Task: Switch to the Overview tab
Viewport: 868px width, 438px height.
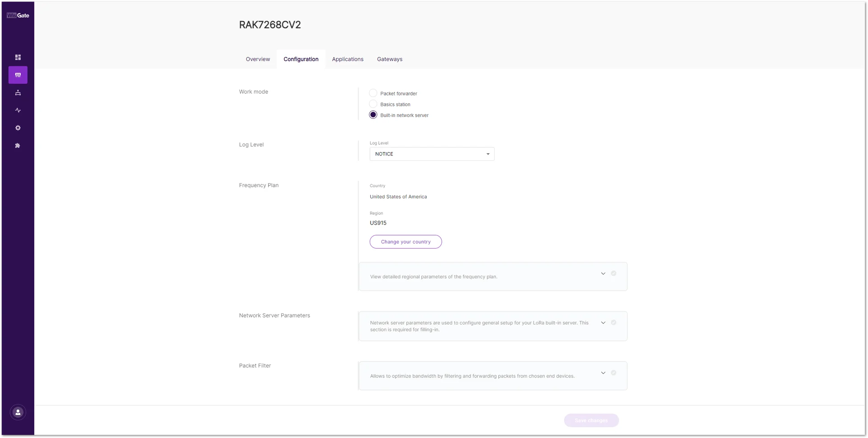Action: (x=258, y=59)
